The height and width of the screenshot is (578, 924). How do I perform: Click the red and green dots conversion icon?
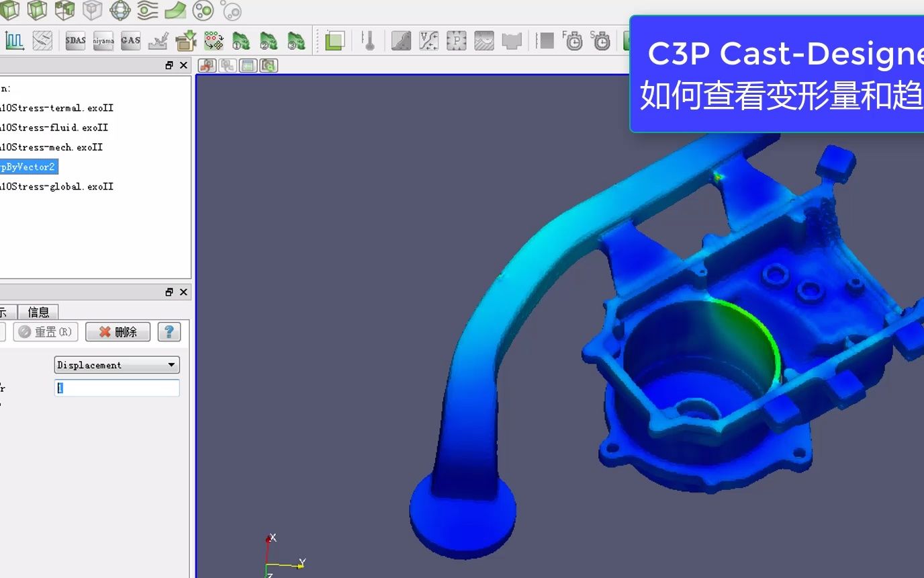point(214,40)
